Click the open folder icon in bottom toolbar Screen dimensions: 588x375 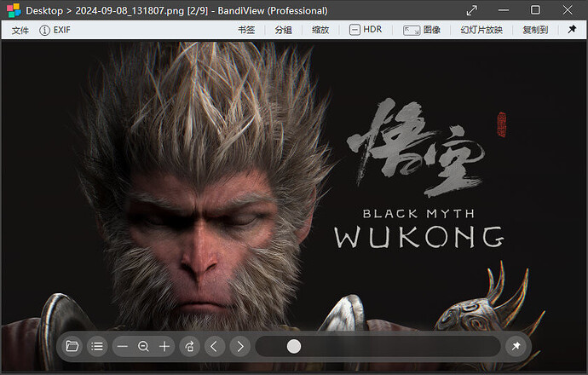72,346
